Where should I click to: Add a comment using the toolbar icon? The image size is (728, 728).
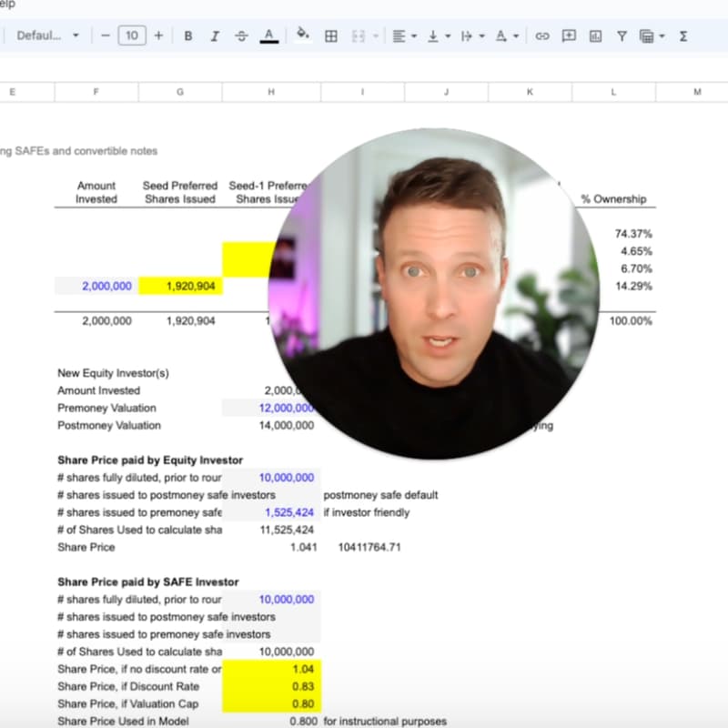569,36
